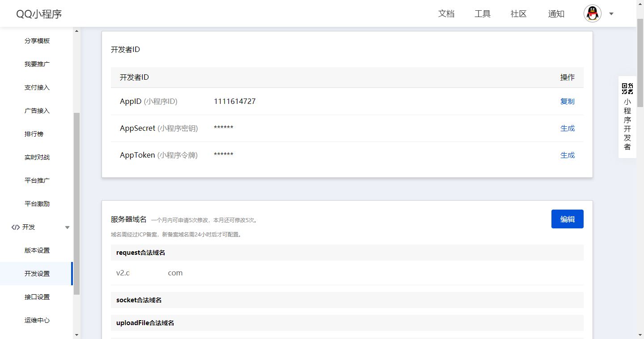Generate AppSecret with the 生成 link
This screenshot has width=644, height=339.
(x=567, y=128)
